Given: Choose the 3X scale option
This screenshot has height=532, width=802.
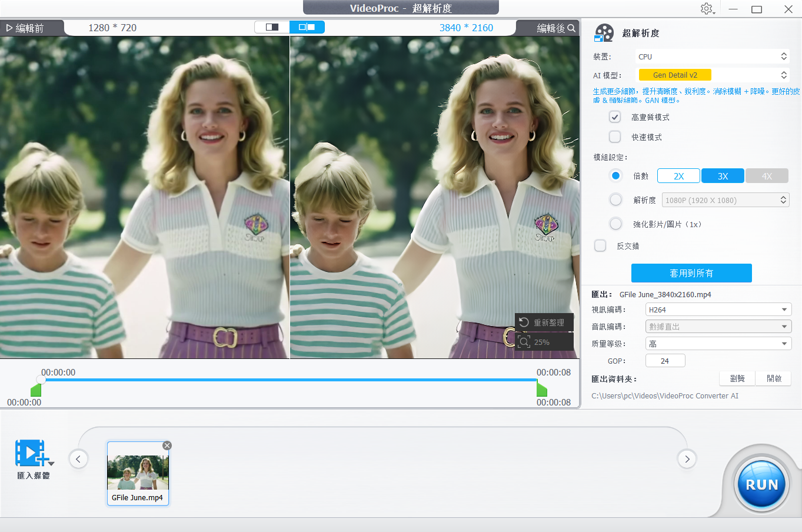Looking at the screenshot, I should 723,176.
